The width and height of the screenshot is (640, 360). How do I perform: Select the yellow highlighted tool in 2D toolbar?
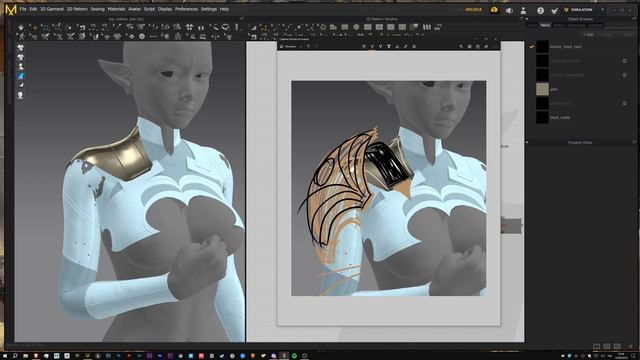[x=264, y=27]
